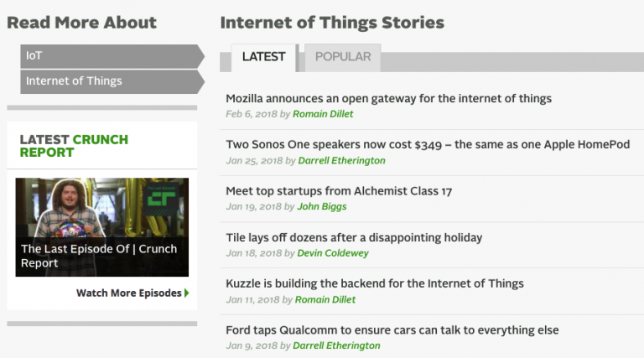This screenshot has width=644, height=358.
Task: Read the Tile layoffs story
Action: pyautogui.click(x=354, y=237)
